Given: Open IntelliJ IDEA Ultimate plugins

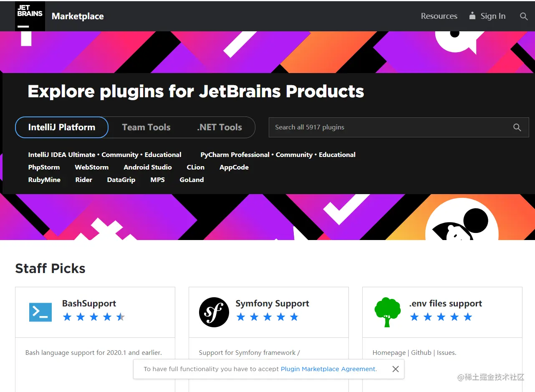Looking at the screenshot, I should [x=62, y=154].
